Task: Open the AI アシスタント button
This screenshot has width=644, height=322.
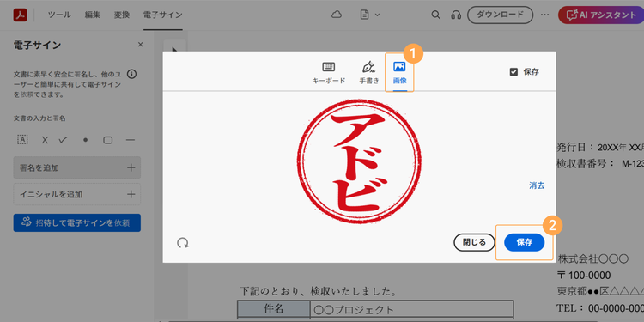Action: 601,15
